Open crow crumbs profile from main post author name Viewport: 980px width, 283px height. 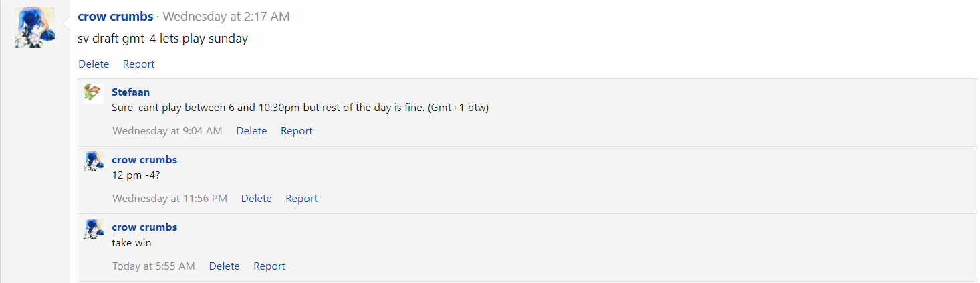click(115, 17)
